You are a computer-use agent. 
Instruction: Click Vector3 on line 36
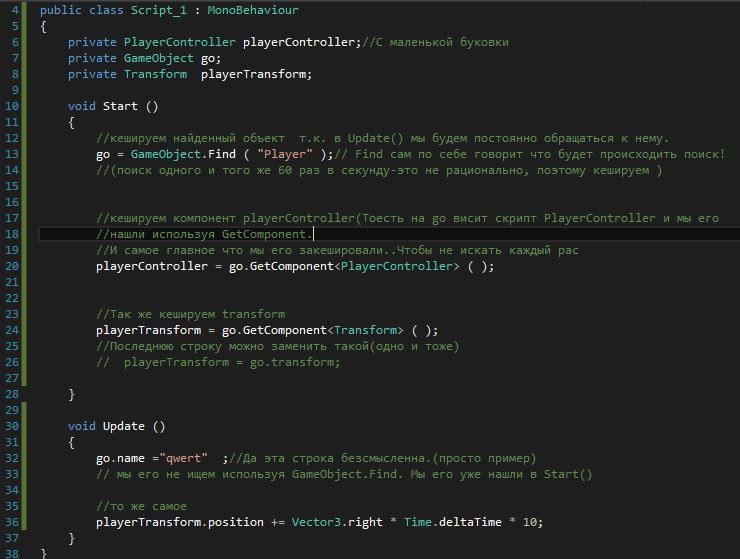316,522
